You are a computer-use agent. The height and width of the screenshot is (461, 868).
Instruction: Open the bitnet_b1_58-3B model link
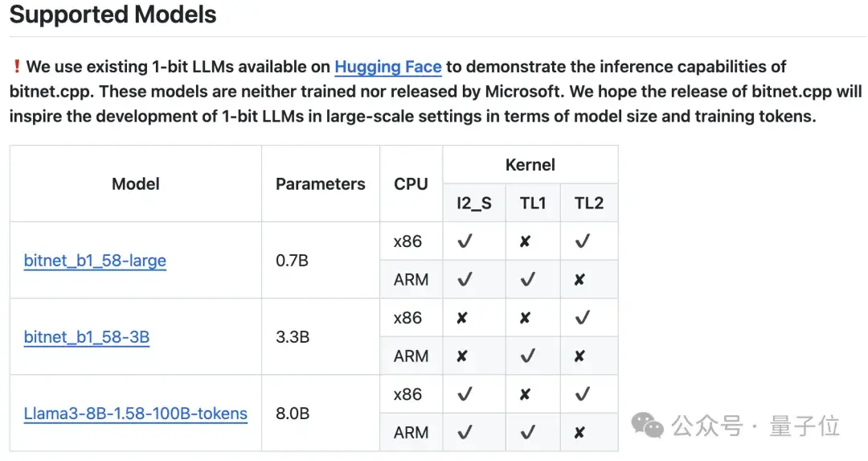click(x=86, y=337)
